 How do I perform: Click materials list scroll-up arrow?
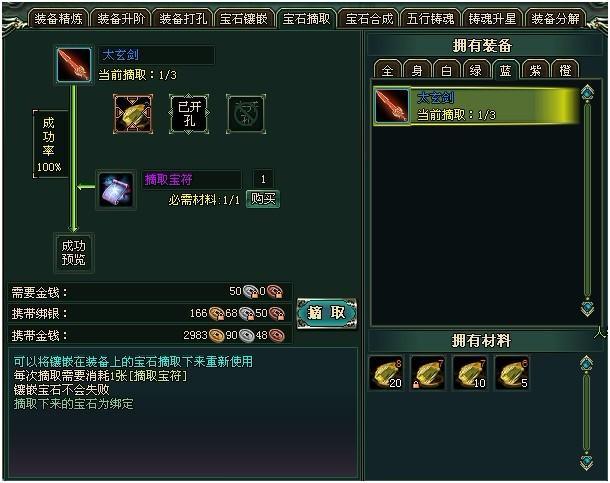(x=586, y=364)
